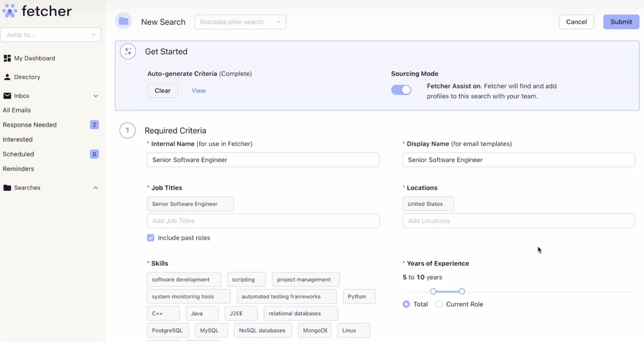The image size is (644, 342).
Task: Select Interested in the sidebar
Action: 18,139
